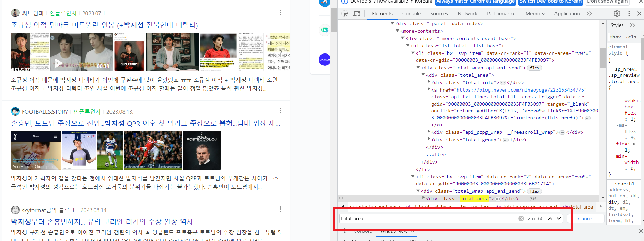This screenshot has width=644, height=241.
Task: Close the bottom drawer
Action: [641, 231]
